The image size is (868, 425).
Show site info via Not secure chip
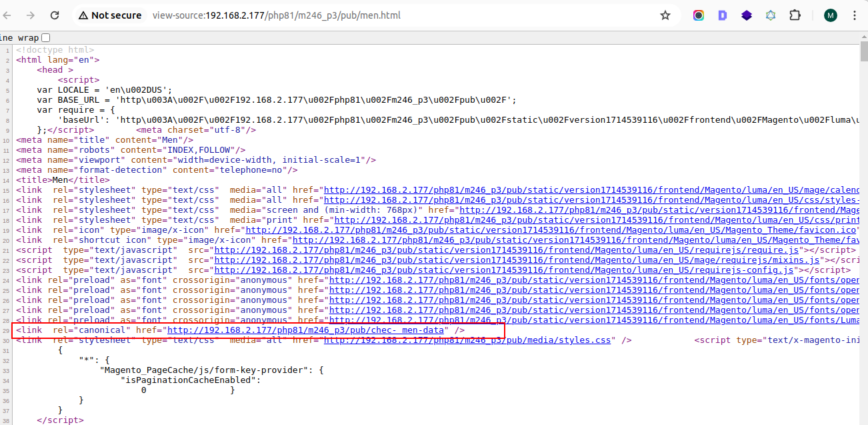109,15
